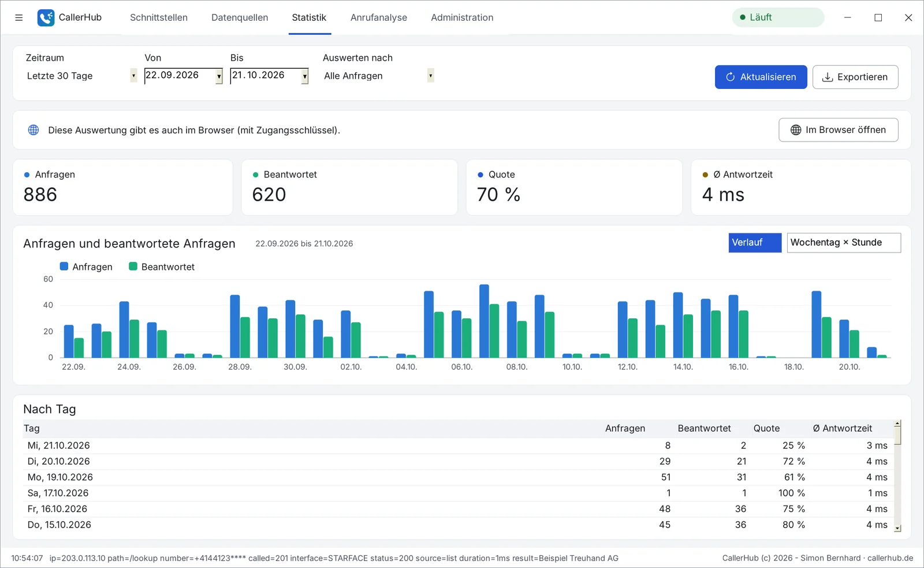924x568 pixels.
Task: Click the CallerHub phone logo icon
Action: [x=46, y=17]
